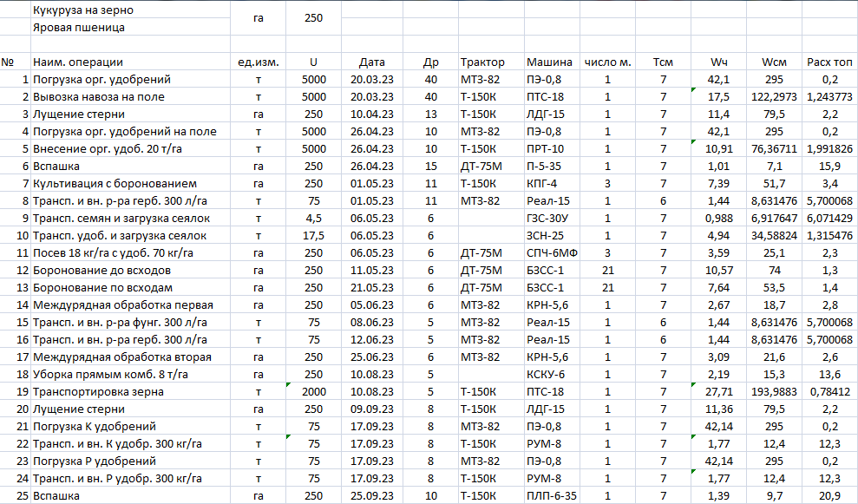
Task: Click the machine cell "КПГ-4"
Action: coord(552,183)
